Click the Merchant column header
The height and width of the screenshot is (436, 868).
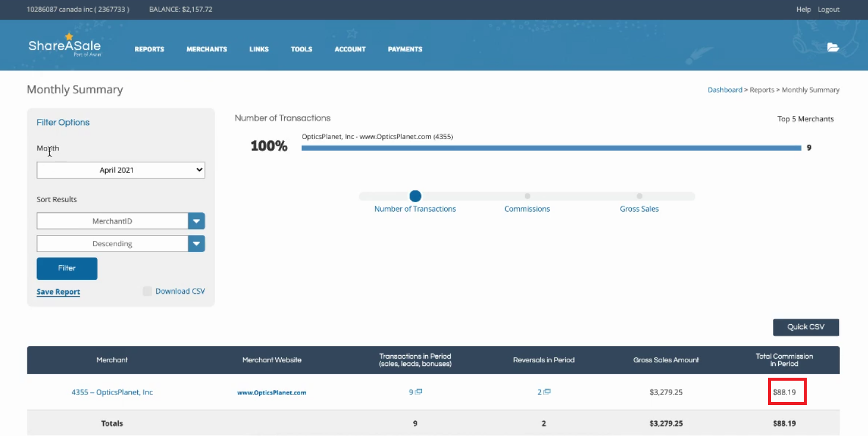(112, 360)
